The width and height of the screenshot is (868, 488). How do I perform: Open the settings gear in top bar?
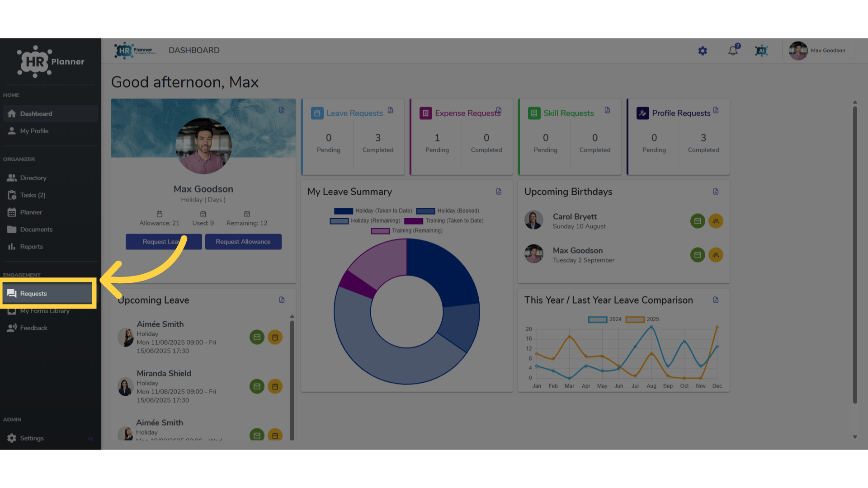(703, 51)
